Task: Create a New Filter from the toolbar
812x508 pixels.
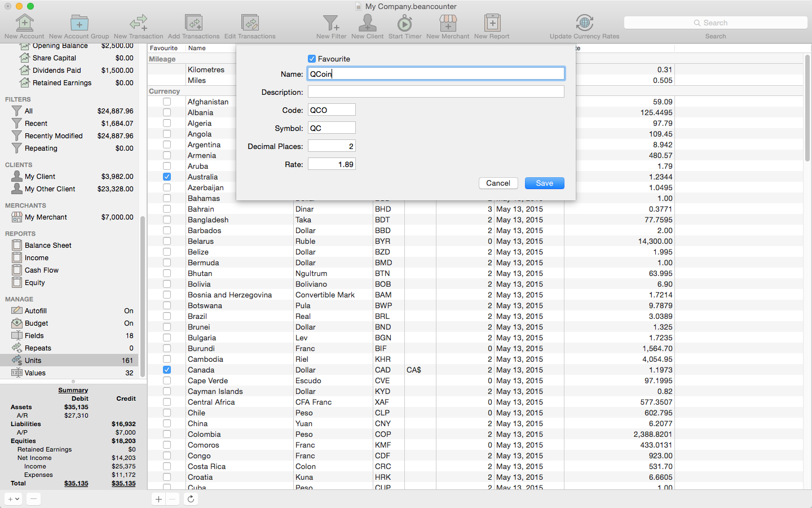Action: click(331, 23)
